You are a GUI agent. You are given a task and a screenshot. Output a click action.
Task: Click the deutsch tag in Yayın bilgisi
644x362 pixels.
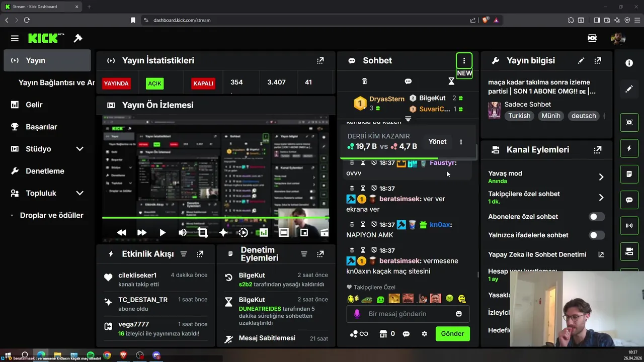[584, 116]
